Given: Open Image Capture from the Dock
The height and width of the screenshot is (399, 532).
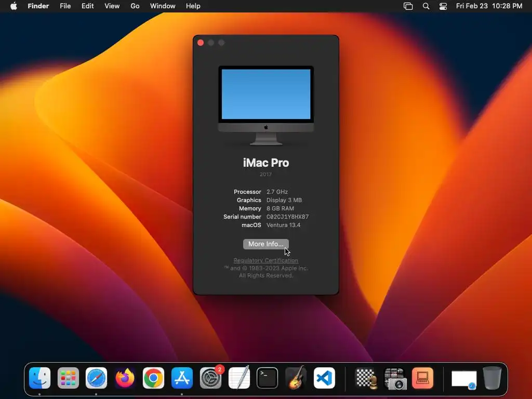Looking at the screenshot, I should [x=395, y=378].
